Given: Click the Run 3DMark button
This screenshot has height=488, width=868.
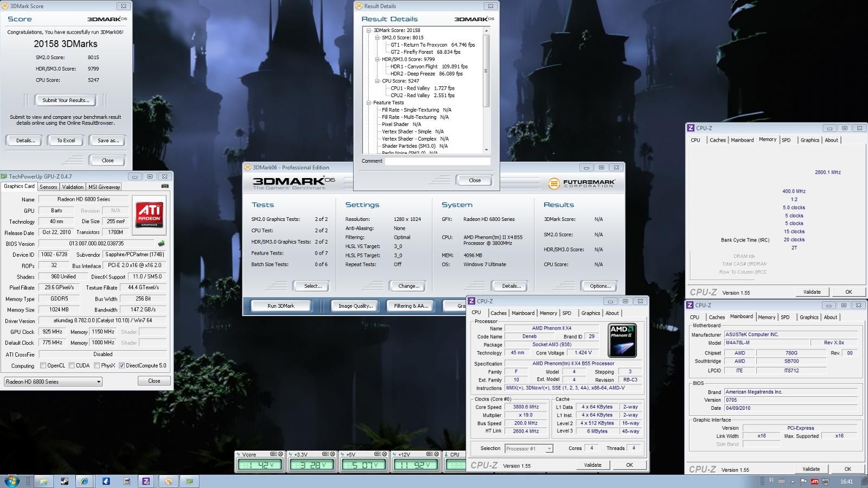Looking at the screenshot, I should click(x=280, y=306).
